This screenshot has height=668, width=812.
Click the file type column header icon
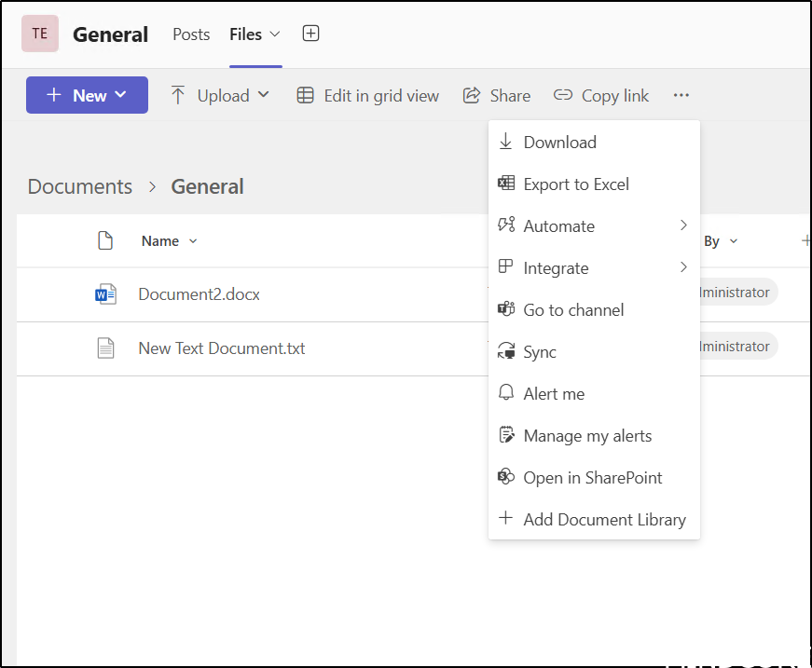[105, 241]
